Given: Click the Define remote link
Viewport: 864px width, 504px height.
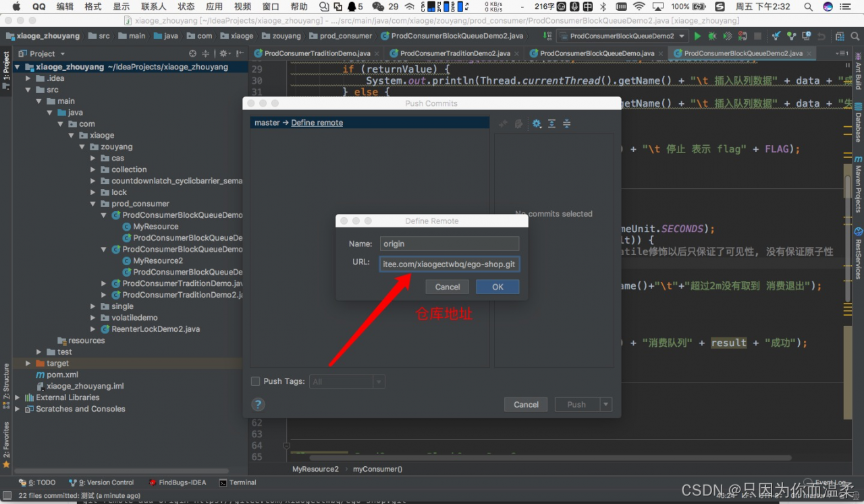Looking at the screenshot, I should [317, 123].
